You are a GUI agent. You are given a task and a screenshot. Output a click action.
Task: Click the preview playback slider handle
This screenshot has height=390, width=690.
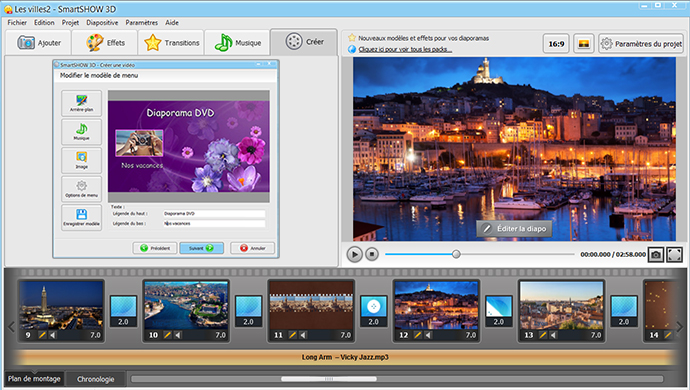(456, 254)
